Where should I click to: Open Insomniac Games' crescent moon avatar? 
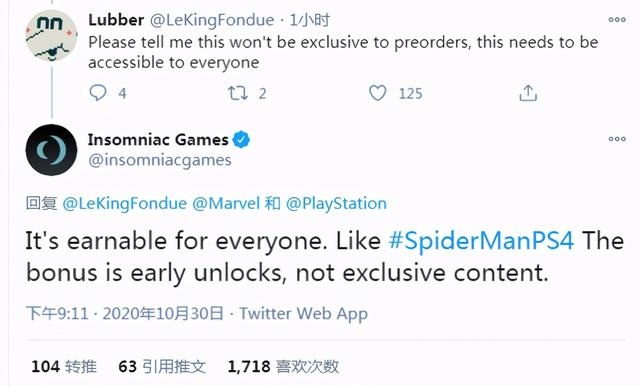(51, 150)
